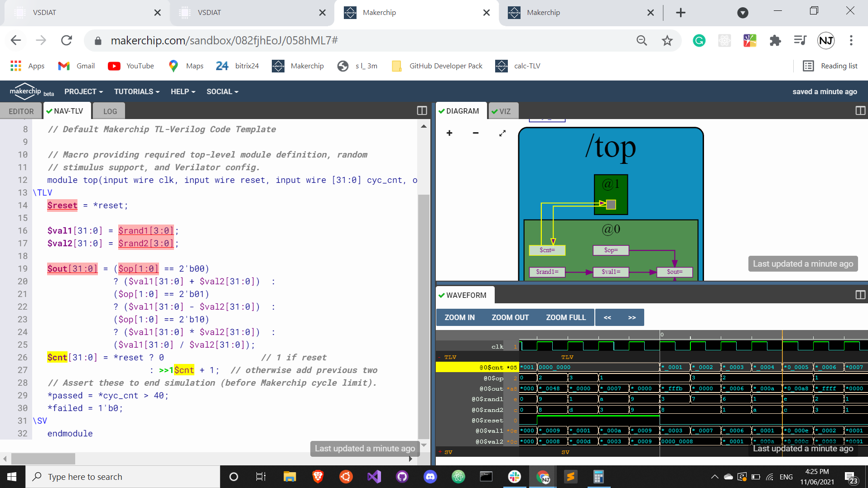The image size is (868, 488).
Task: Select the WAVEFORM tab
Action: click(464, 295)
